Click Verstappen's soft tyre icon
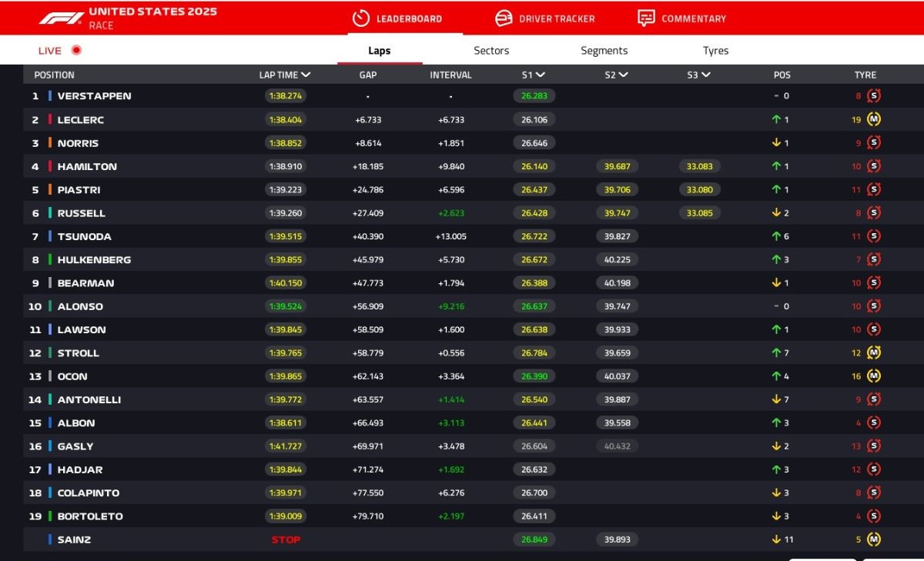This screenshot has width=924, height=561. click(873, 96)
